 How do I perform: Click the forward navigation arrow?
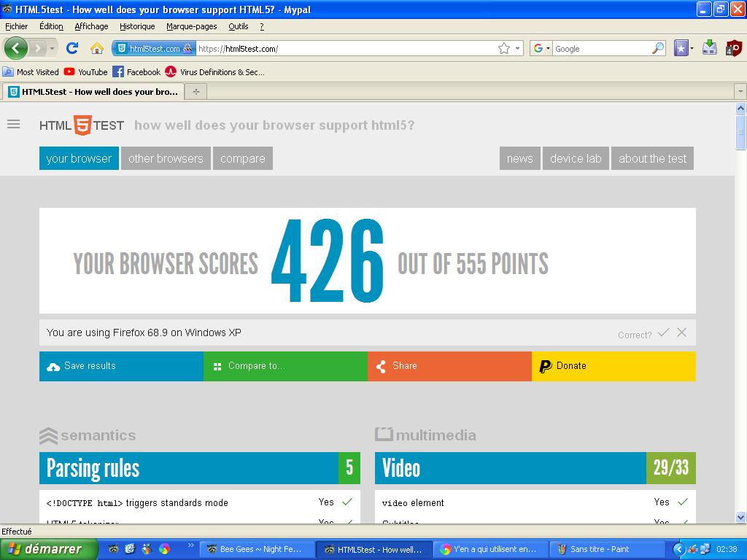38,48
